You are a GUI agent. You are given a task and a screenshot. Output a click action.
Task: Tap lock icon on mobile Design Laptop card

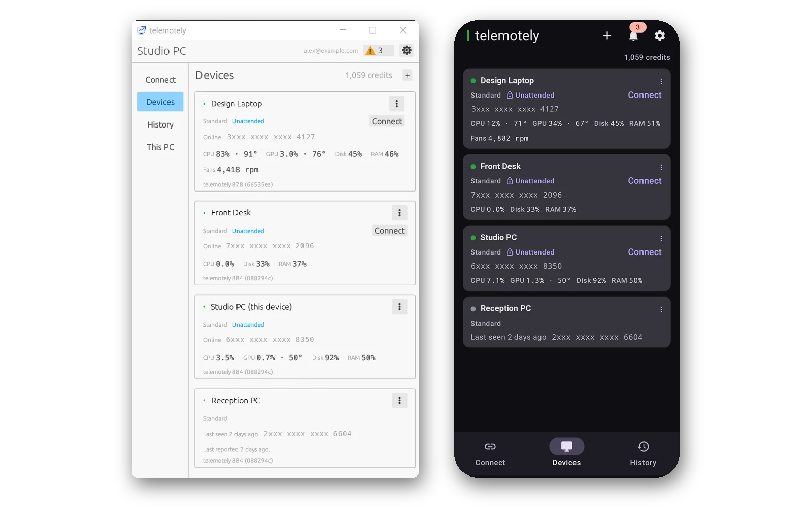tap(510, 95)
